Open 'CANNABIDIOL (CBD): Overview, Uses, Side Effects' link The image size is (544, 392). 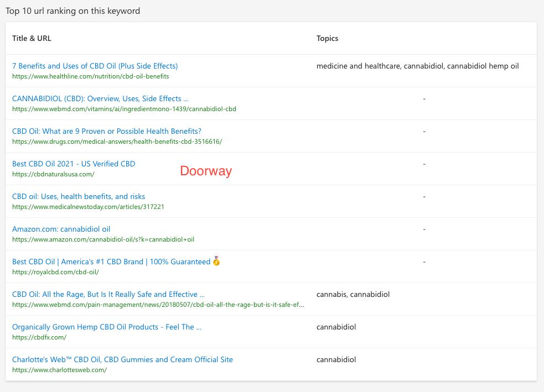click(x=100, y=98)
